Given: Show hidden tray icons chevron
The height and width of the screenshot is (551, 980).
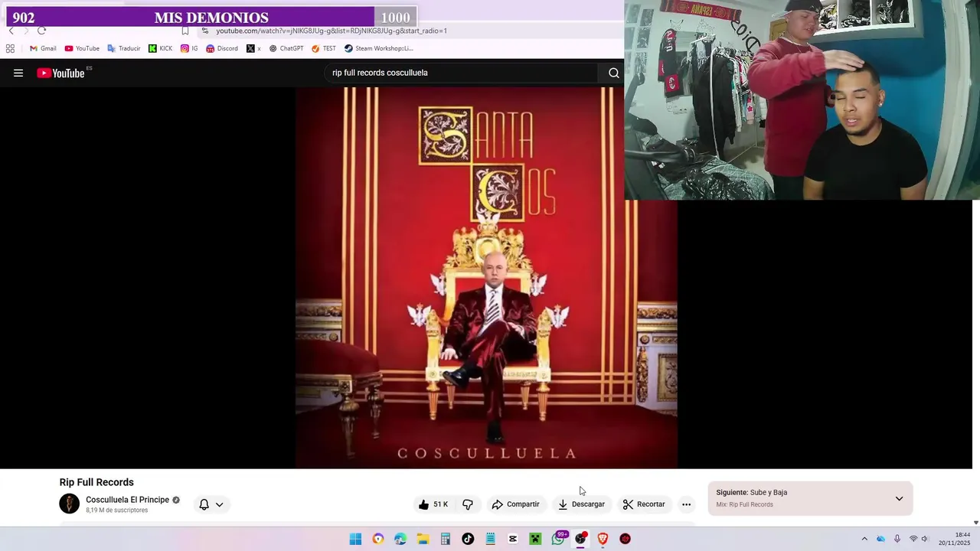Looking at the screenshot, I should point(864,539).
